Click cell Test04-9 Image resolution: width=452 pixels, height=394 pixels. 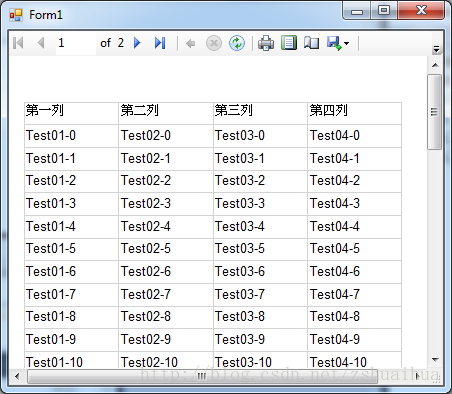pos(354,340)
